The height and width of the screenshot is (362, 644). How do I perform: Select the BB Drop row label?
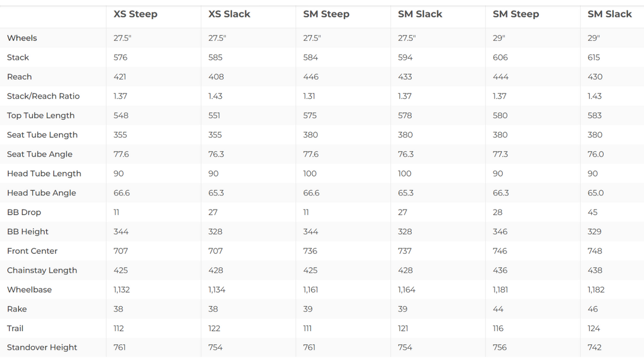(24, 212)
